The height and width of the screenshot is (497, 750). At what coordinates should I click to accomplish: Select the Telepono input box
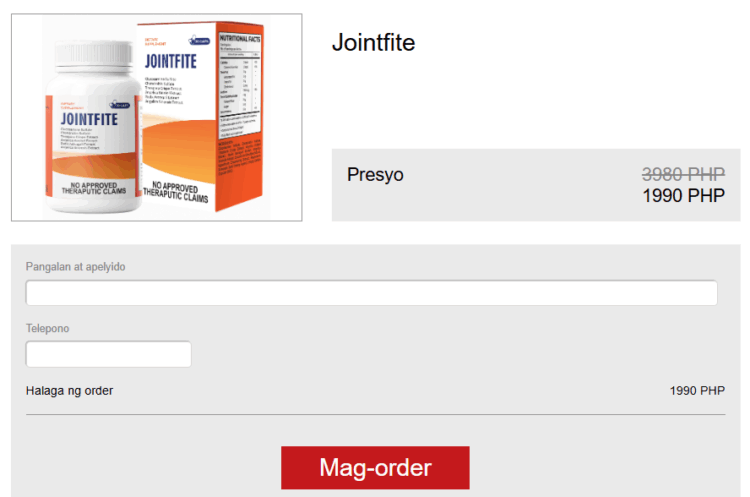point(109,354)
